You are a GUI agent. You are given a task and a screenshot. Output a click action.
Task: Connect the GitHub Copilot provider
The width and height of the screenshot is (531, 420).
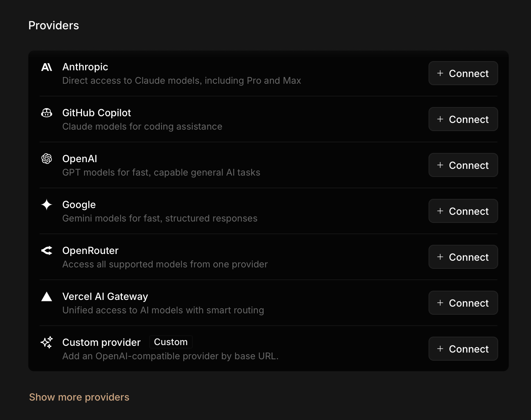(x=463, y=119)
